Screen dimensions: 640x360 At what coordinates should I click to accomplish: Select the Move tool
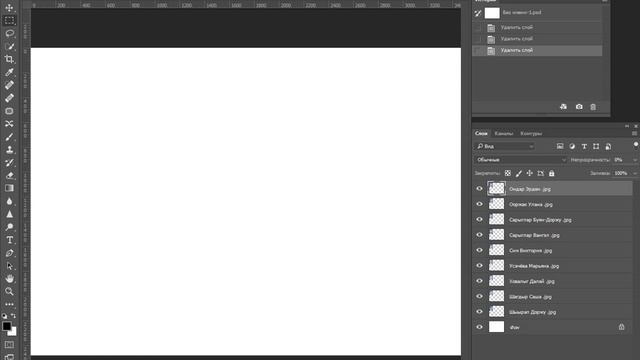(9, 8)
